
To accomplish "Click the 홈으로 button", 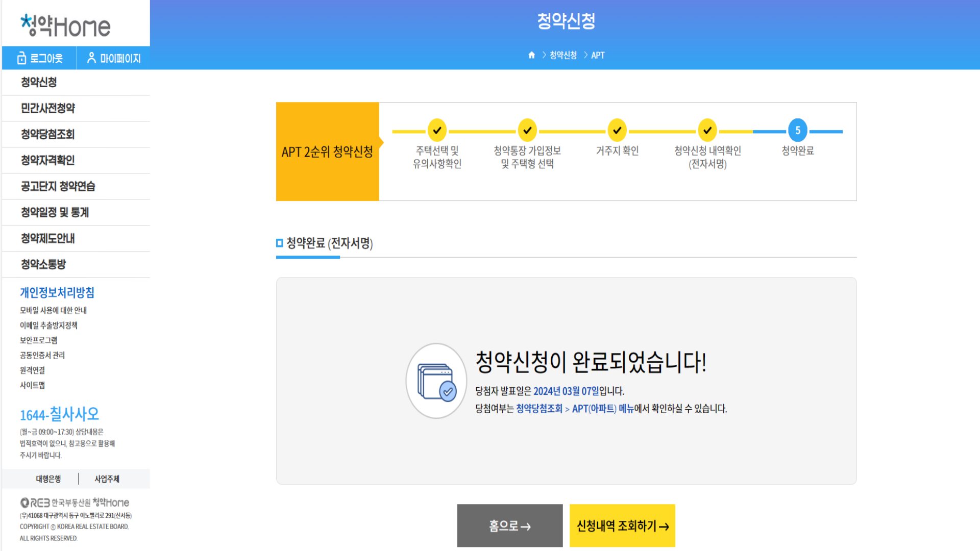I will [x=509, y=525].
